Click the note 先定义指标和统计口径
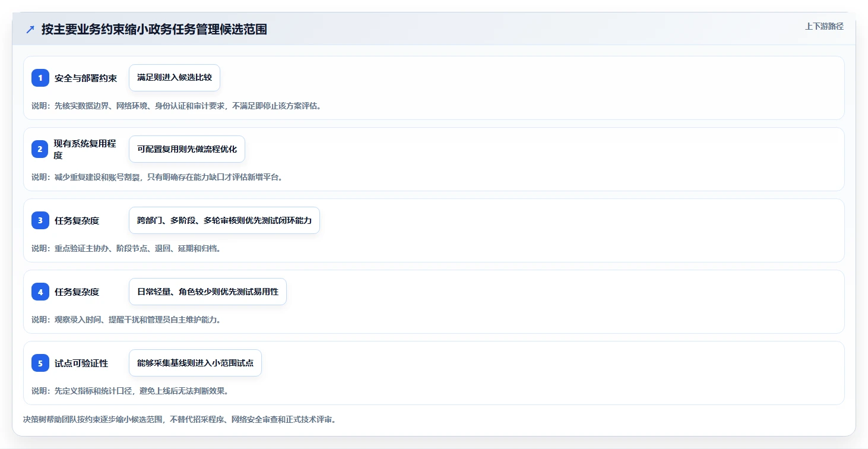The image size is (868, 449). (x=130, y=391)
